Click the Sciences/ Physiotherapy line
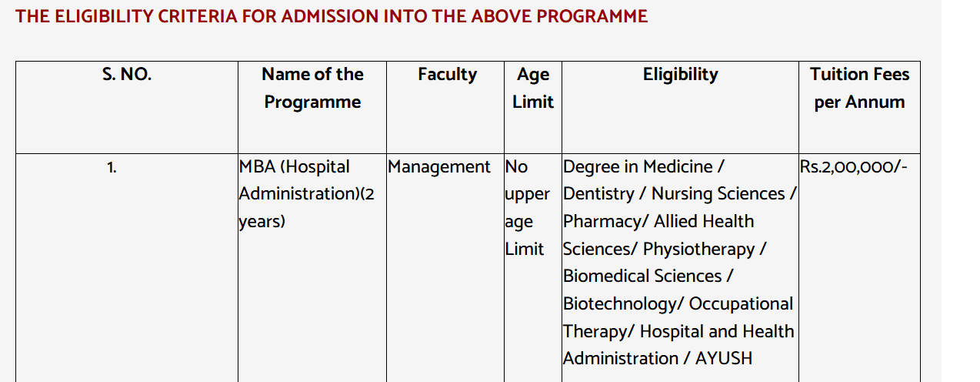 pos(665,250)
